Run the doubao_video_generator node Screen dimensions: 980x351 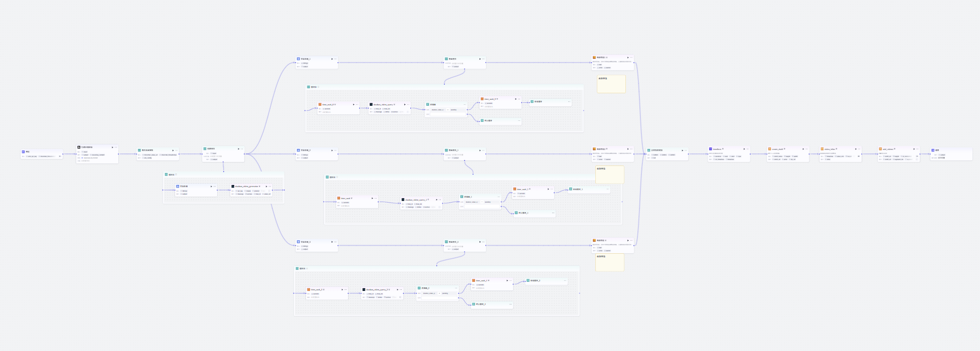click(266, 187)
